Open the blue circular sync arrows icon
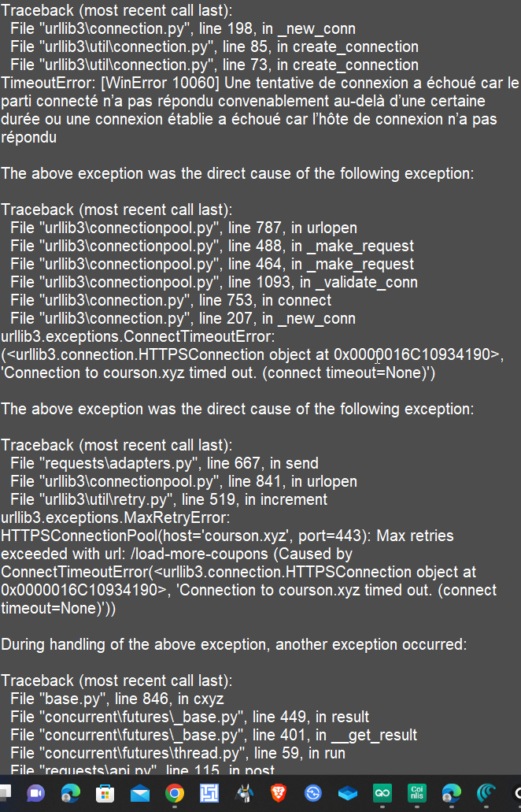Image resolution: width=521 pixels, height=812 pixels. tap(313, 792)
